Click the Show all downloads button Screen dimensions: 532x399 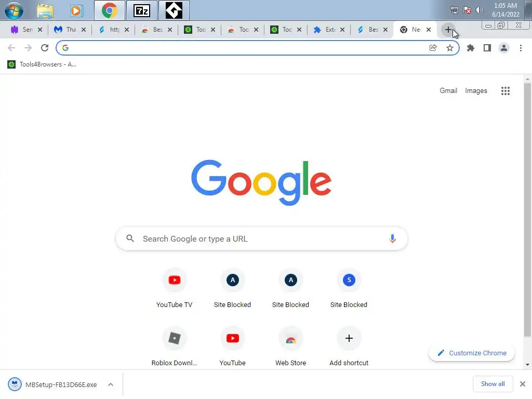pos(493,384)
